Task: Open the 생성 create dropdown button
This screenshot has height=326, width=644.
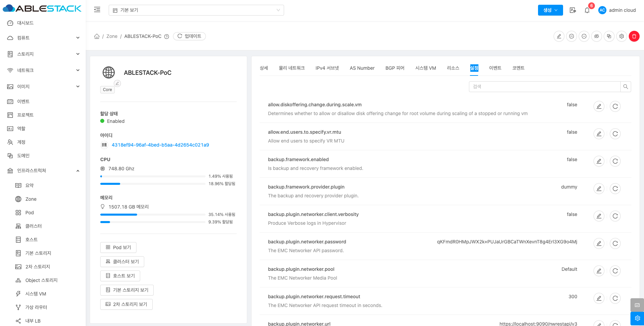Action: coord(550,10)
